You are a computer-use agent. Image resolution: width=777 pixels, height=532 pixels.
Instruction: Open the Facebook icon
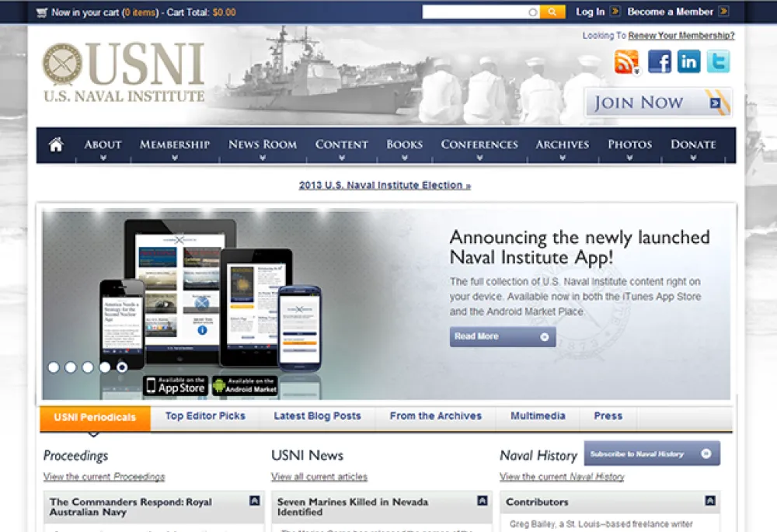(x=660, y=62)
